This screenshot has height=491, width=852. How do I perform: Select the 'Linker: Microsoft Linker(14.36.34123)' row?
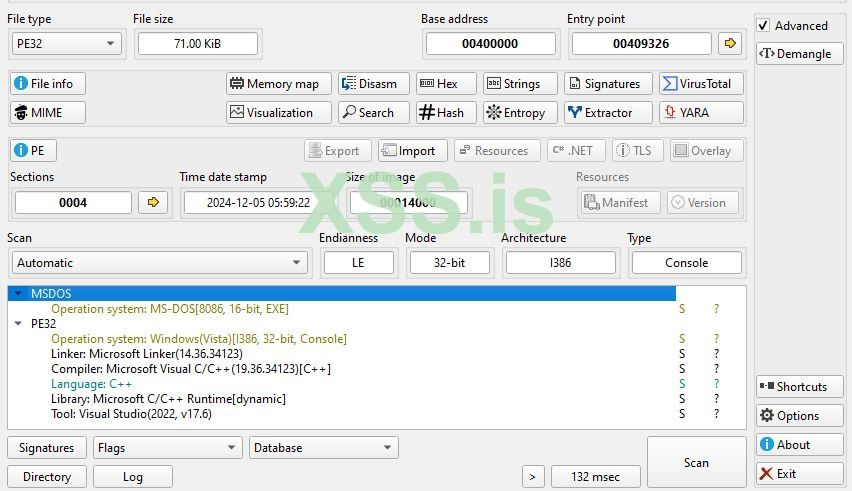tap(147, 354)
